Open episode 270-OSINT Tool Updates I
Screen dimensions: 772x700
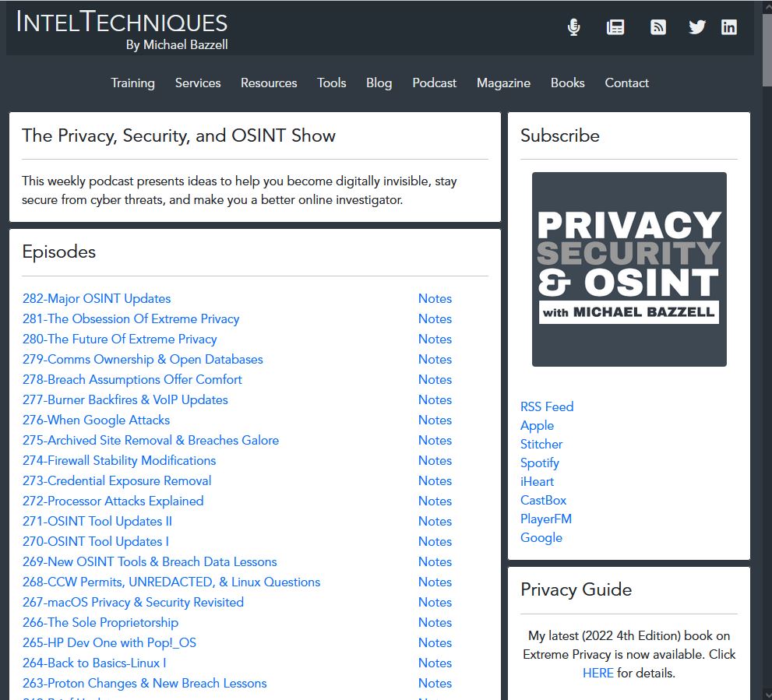pyautogui.click(x=96, y=541)
